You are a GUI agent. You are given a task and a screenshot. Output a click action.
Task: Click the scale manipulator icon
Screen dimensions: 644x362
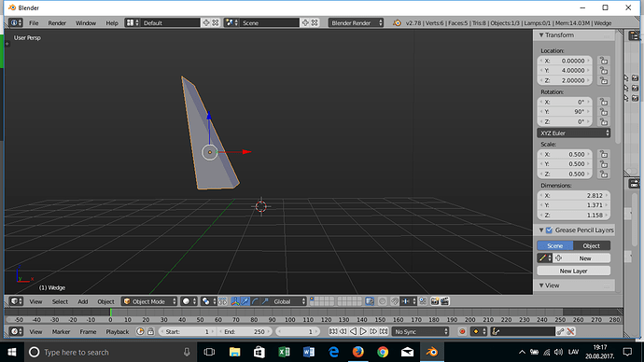click(265, 301)
